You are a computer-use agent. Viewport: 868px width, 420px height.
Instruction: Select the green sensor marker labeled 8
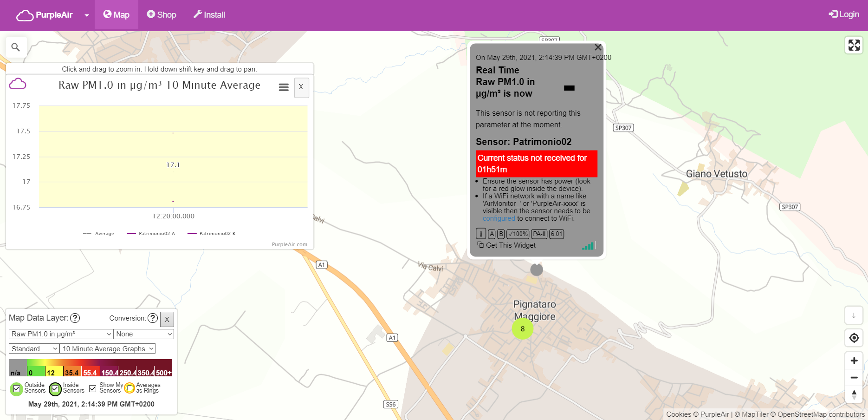(523, 329)
